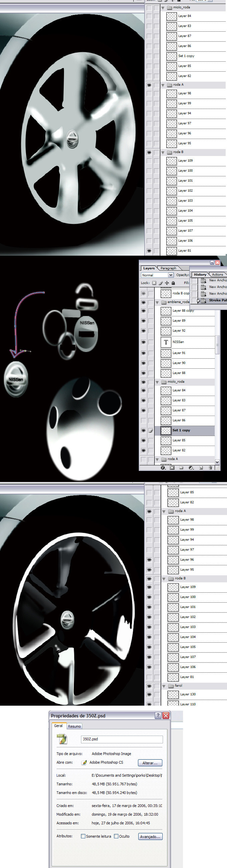Image resolution: width=227 pixels, height=868 pixels.
Task: Click the Avançado... button
Action: pyautogui.click(x=150, y=836)
